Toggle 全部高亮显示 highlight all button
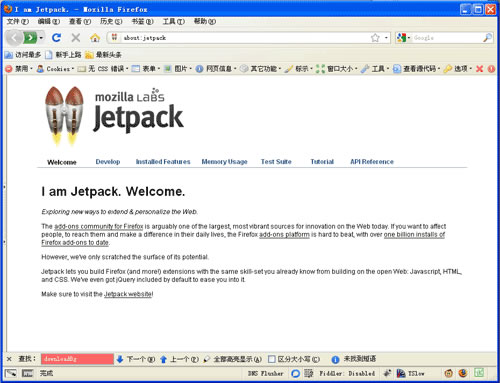The image size is (500, 383). click(233, 359)
